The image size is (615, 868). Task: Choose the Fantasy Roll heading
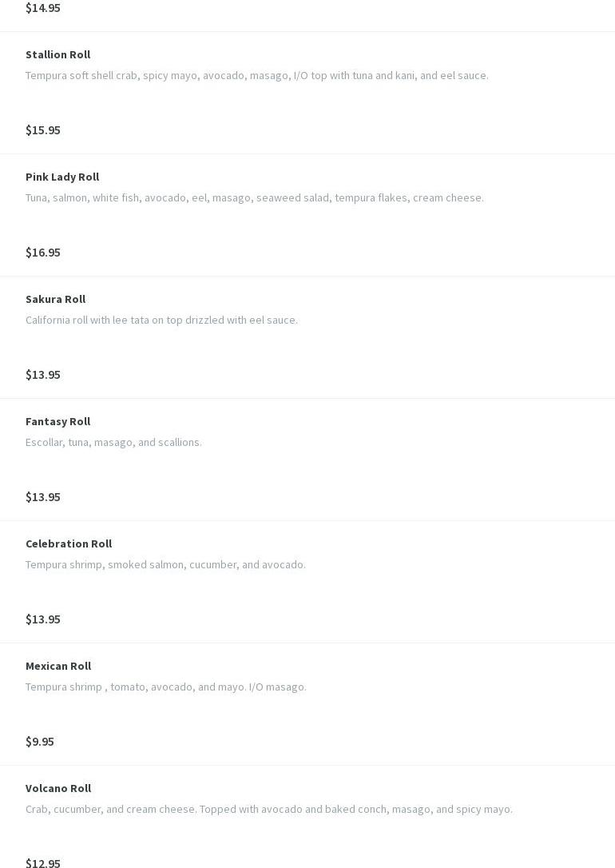pyautogui.click(x=58, y=421)
